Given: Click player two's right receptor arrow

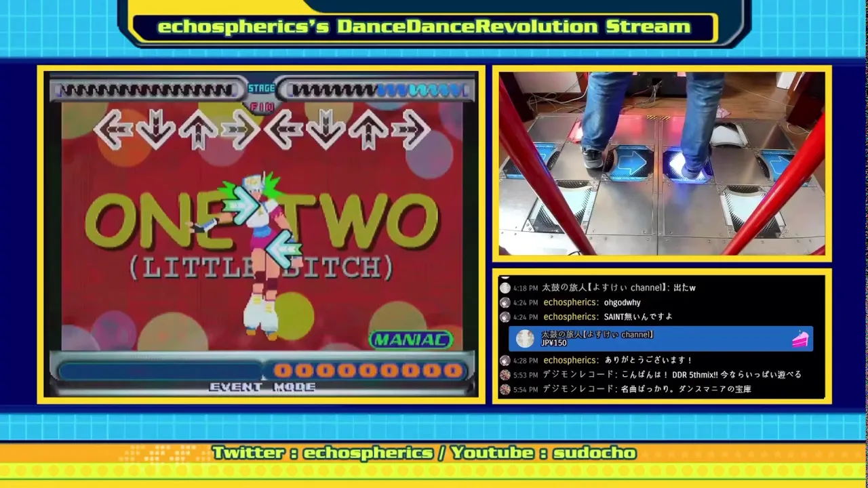Looking at the screenshot, I should pos(410,129).
